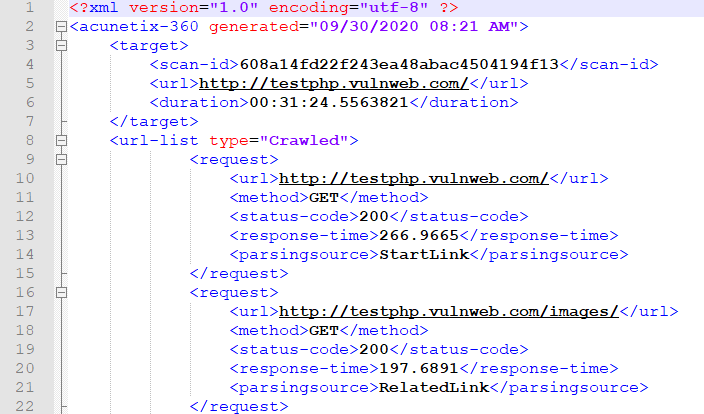The image size is (704, 414).
Task: Click line number 14 in the margin
Action: pyautogui.click(x=25, y=255)
